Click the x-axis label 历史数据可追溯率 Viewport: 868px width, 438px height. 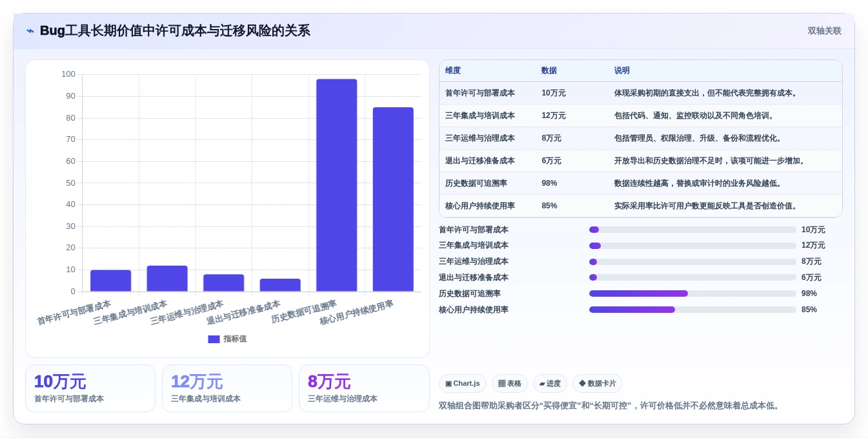(x=304, y=312)
